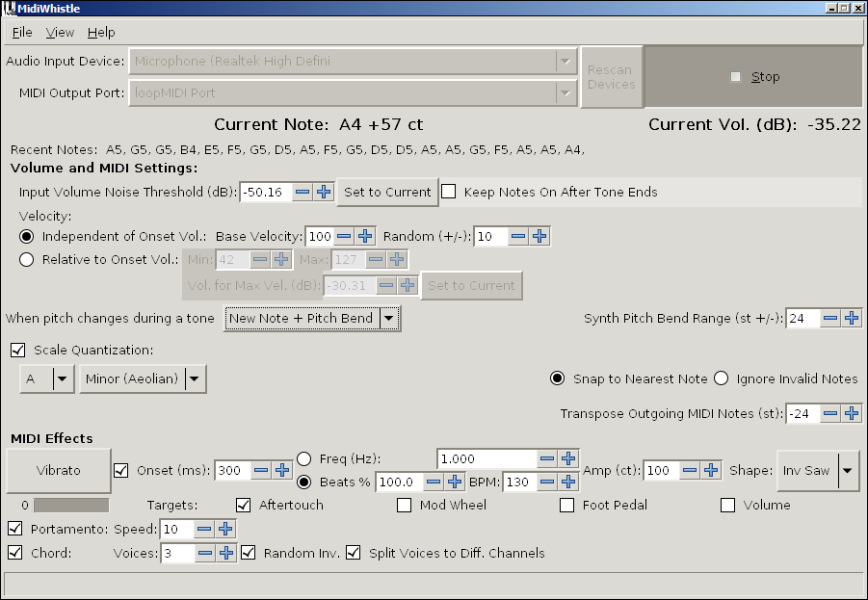Click the Stop button
868x600 pixels.
[x=753, y=77]
